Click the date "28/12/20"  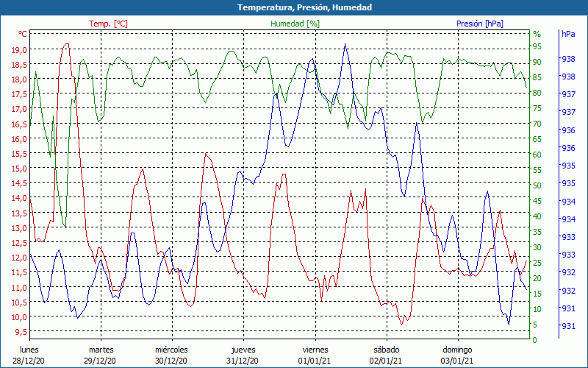click(x=29, y=361)
